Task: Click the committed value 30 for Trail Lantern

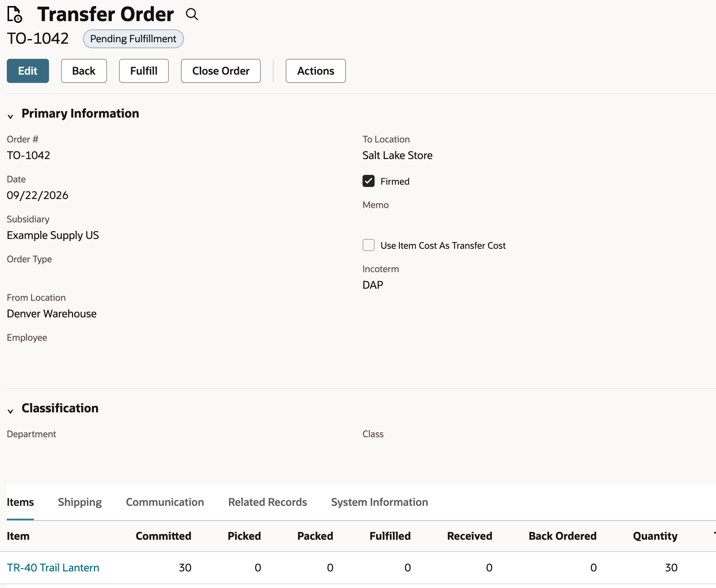Action: click(185, 568)
